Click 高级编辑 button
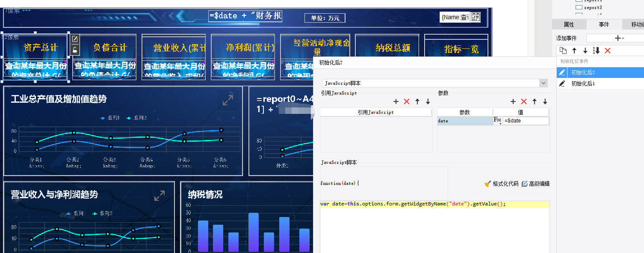 coord(535,184)
